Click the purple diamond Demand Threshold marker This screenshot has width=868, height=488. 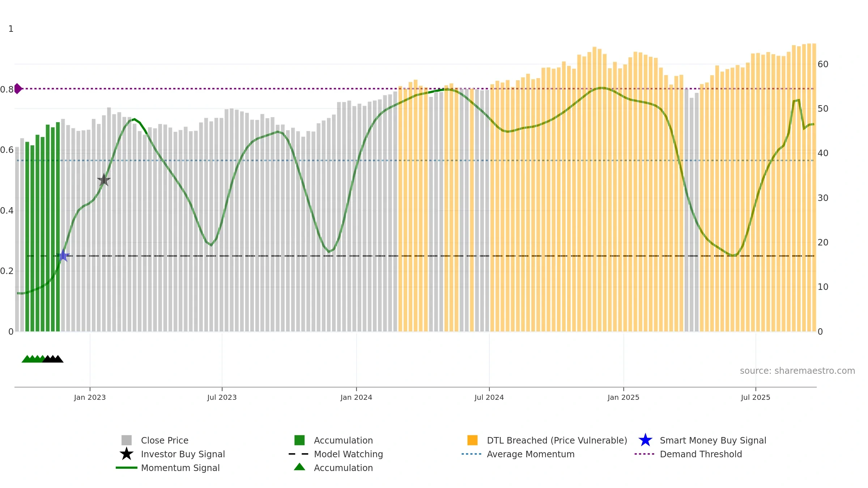click(18, 89)
